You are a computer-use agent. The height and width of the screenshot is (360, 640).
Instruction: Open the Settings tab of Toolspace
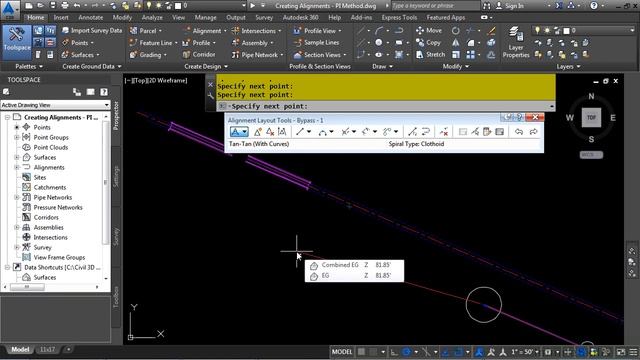coord(116,176)
